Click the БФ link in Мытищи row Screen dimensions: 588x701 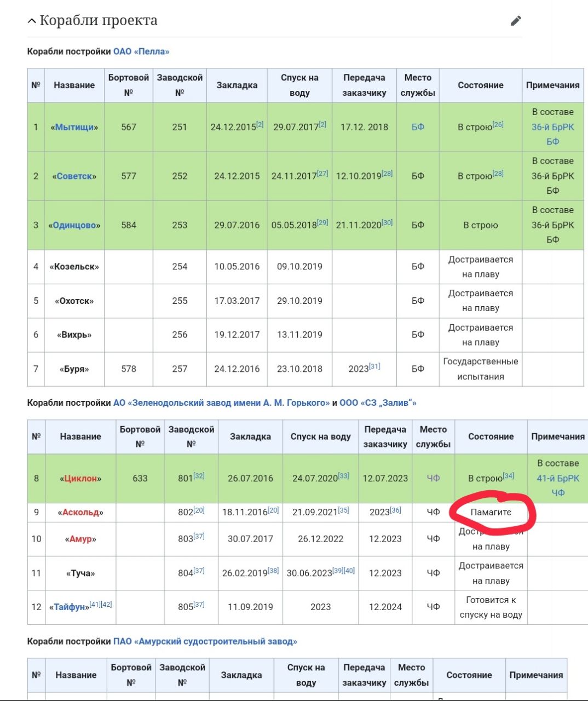point(418,127)
